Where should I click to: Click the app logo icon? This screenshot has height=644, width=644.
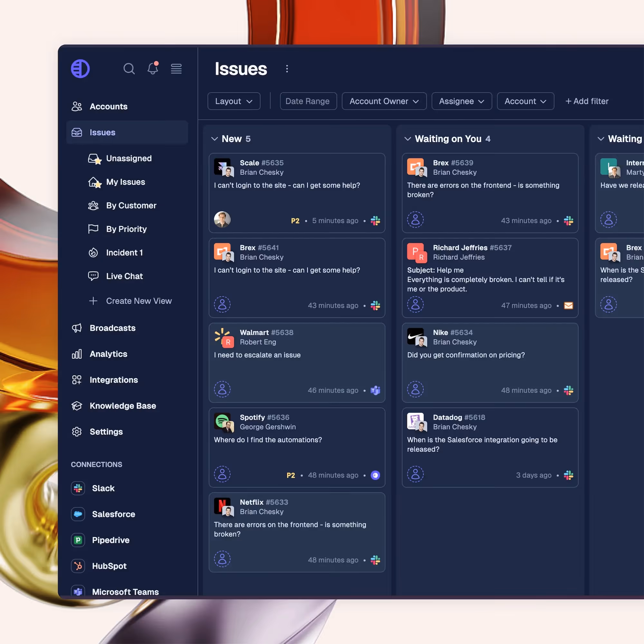[x=80, y=69]
